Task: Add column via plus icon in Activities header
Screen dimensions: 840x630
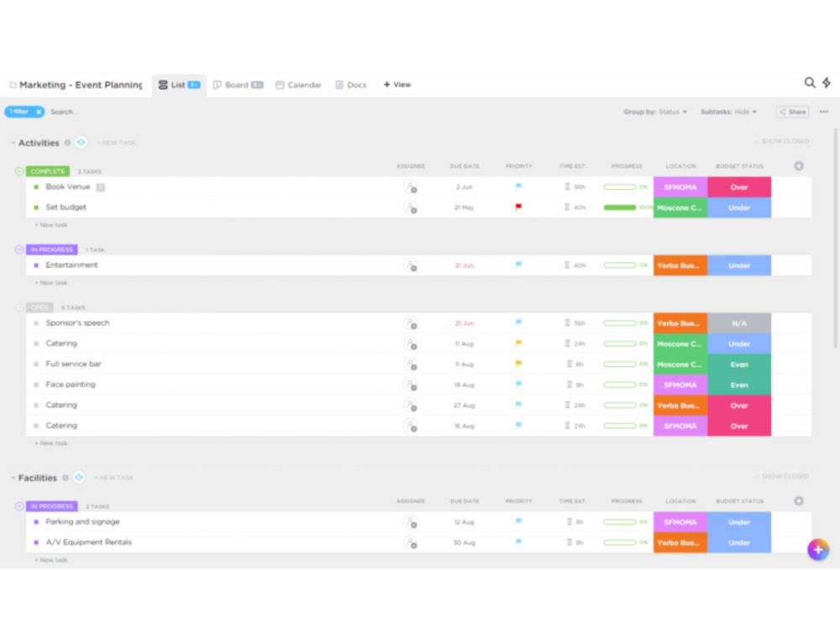Action: 798,166
